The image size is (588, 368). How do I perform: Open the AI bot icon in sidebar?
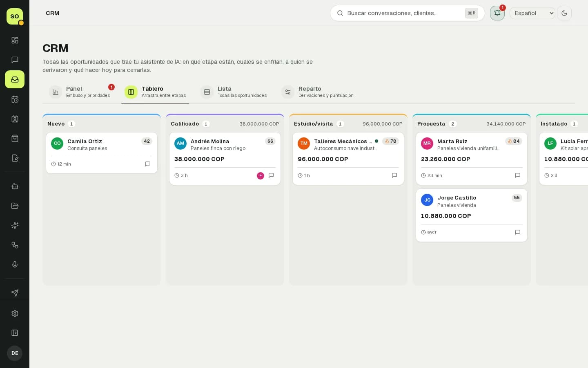click(x=15, y=186)
